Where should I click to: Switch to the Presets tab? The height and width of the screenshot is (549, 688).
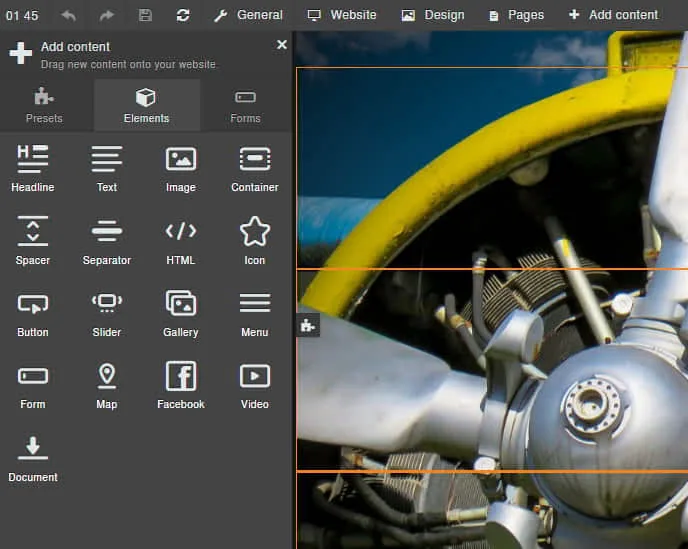[x=44, y=105]
